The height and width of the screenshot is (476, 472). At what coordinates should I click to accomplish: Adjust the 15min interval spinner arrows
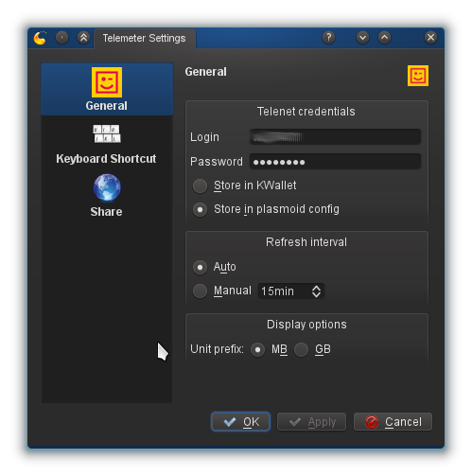316,291
